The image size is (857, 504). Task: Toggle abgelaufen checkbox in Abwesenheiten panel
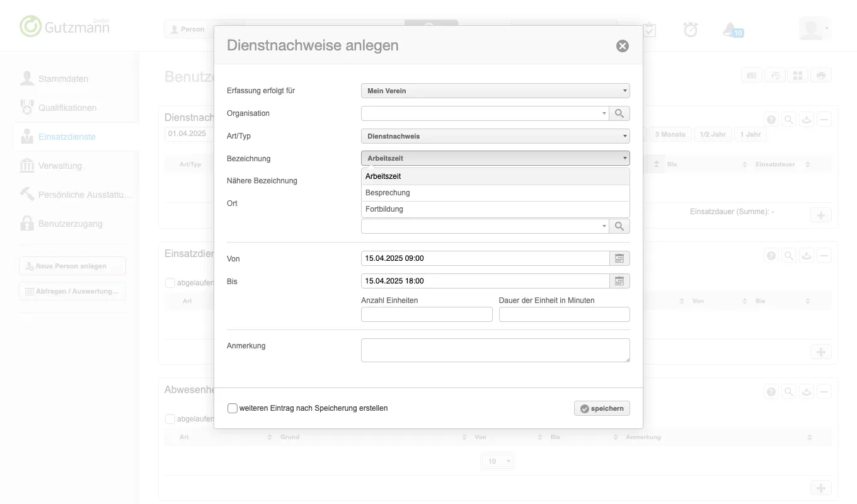(x=170, y=419)
